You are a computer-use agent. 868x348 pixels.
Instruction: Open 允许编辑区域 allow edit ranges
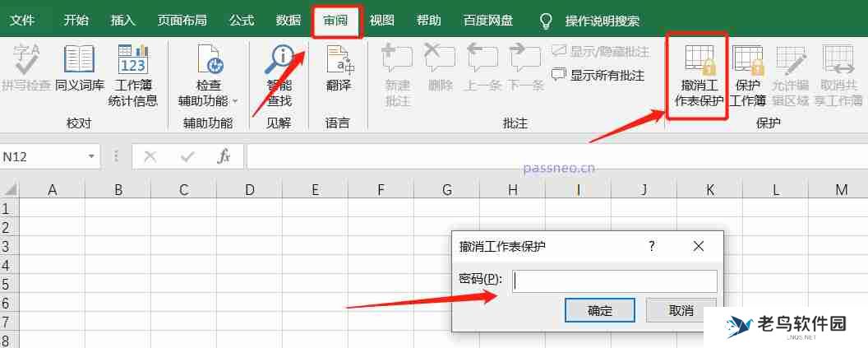pyautogui.click(x=791, y=76)
